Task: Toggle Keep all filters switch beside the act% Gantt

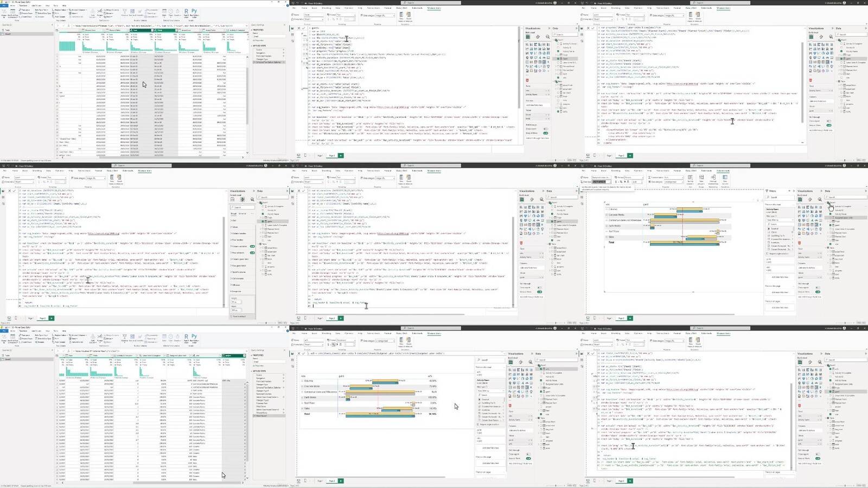Action: (x=528, y=458)
